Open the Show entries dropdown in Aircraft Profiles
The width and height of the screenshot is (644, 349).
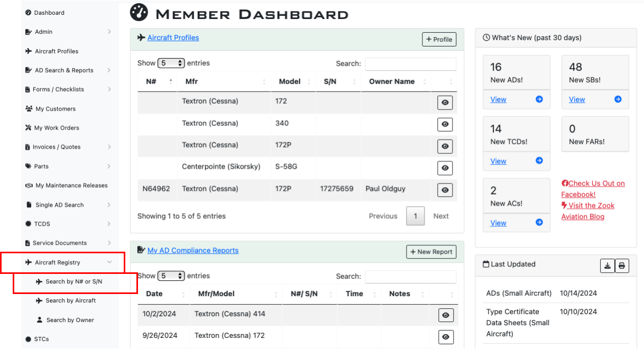pos(171,63)
